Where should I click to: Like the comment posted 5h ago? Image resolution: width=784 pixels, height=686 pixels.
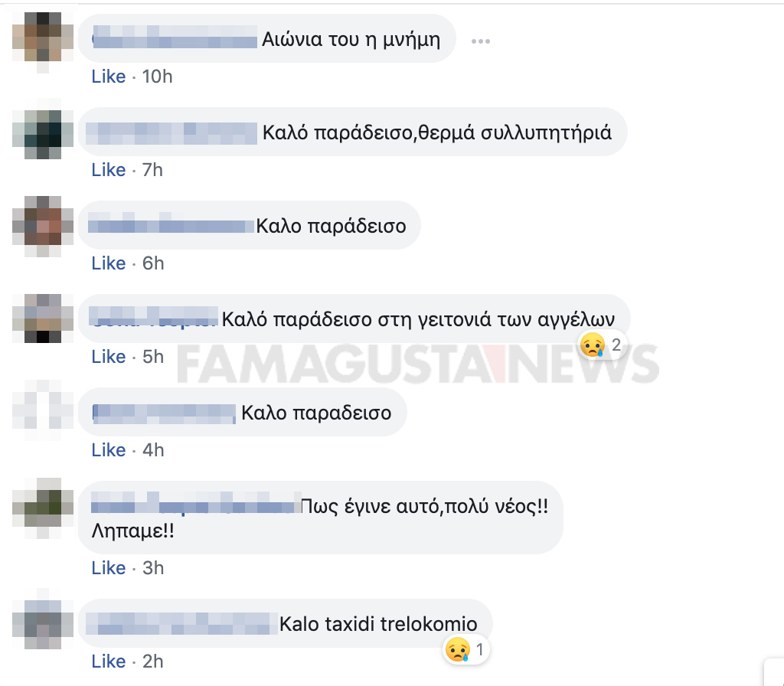(109, 357)
